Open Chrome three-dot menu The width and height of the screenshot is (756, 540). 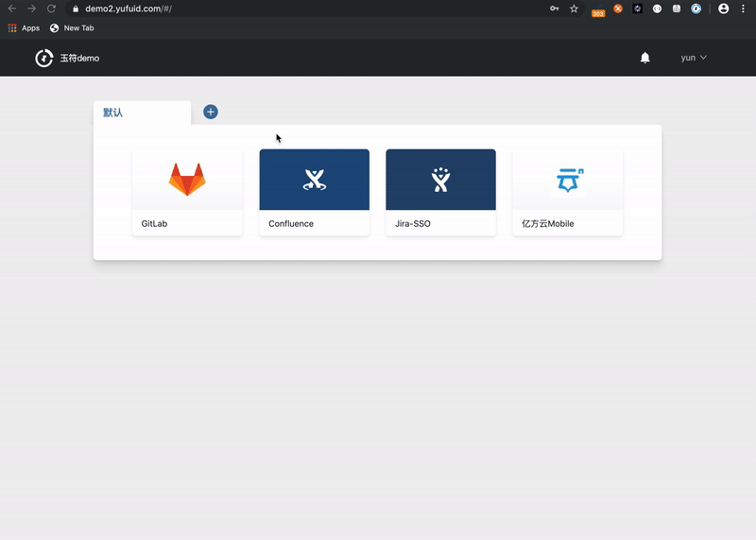click(743, 9)
